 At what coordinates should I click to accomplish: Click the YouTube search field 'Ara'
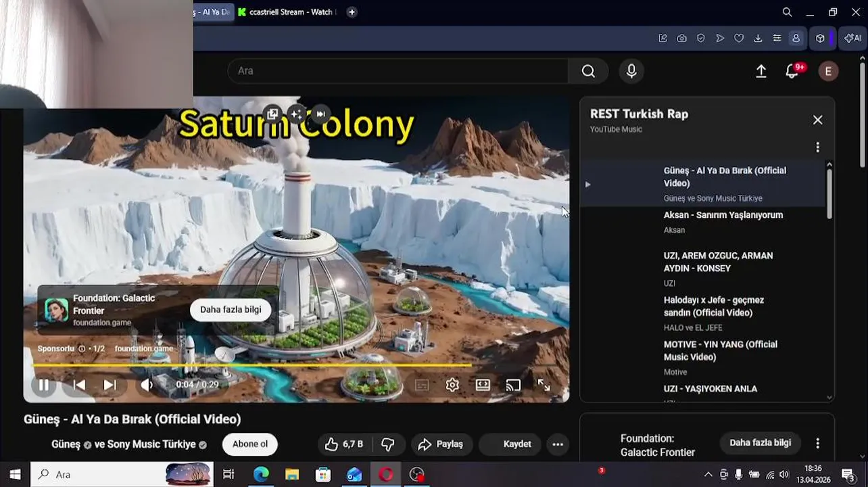[399, 71]
